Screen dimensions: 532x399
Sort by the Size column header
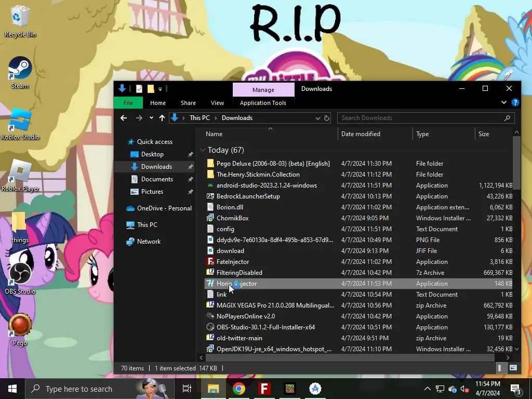coord(494,134)
